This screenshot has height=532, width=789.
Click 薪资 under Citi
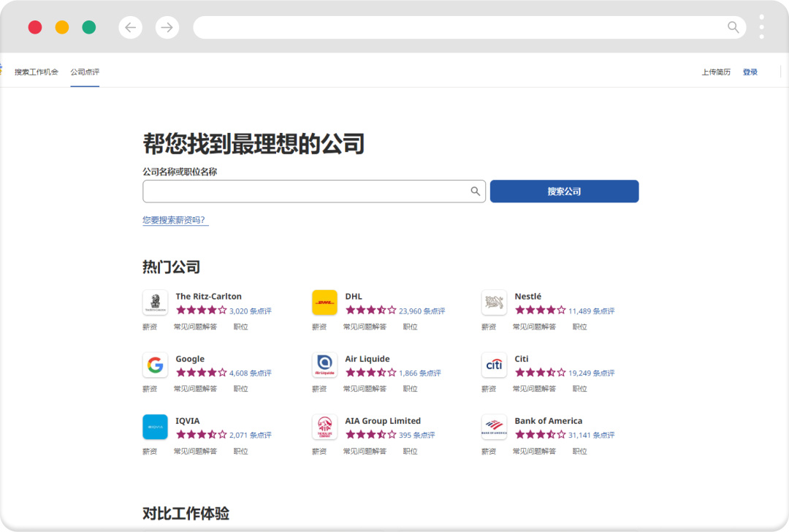(489, 389)
